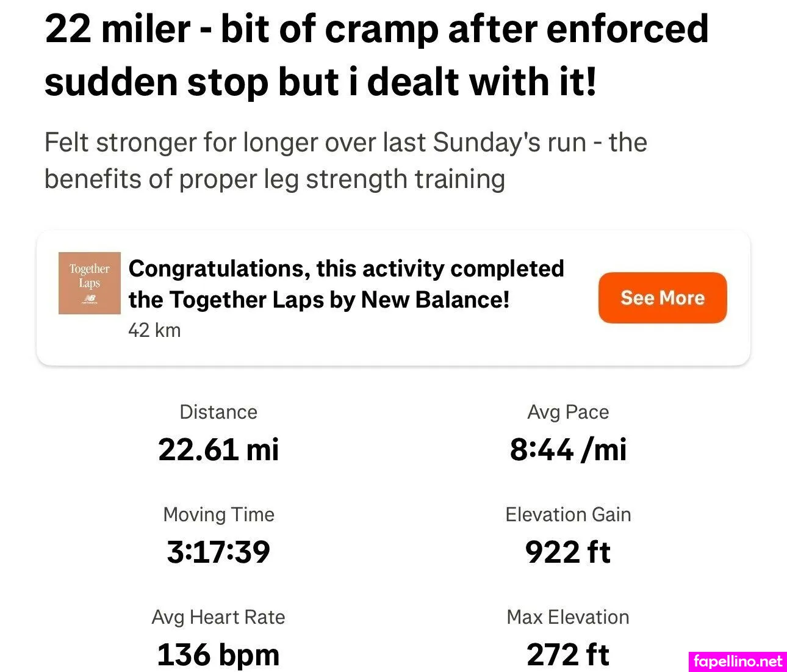
Task: Click the description about leg strength training
Action: click(x=345, y=161)
